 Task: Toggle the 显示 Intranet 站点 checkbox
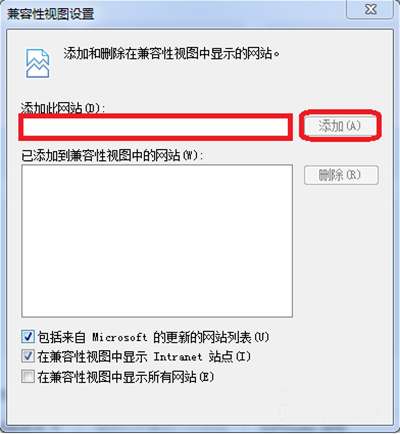28,356
